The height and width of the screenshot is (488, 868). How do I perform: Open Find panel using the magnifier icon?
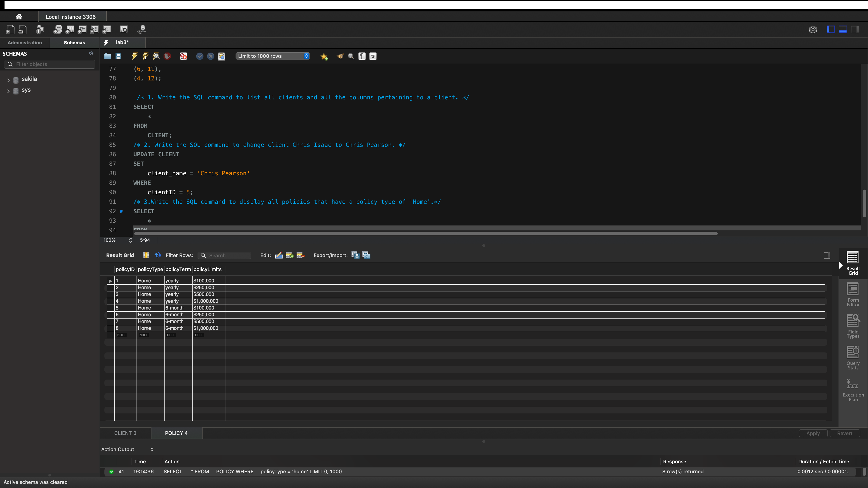click(351, 56)
